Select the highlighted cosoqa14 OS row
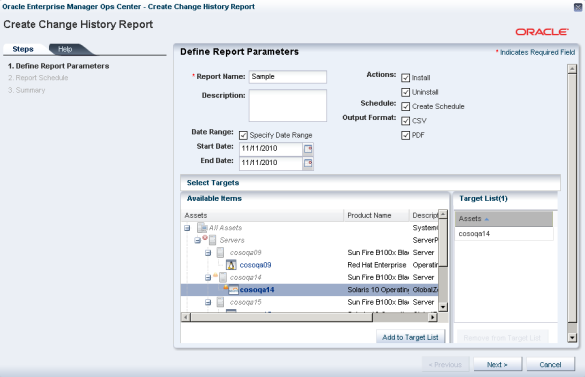 coord(309,290)
